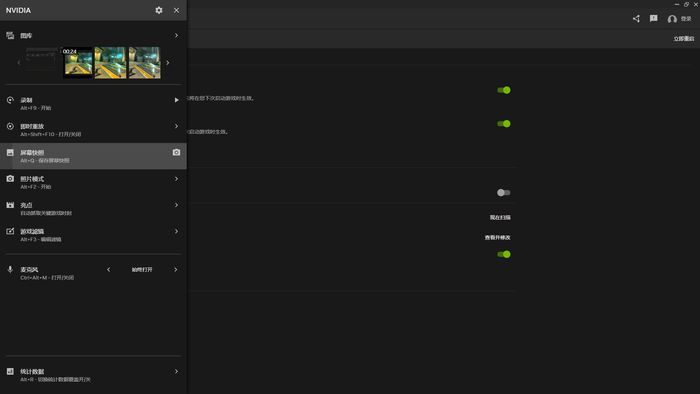
Task: Open the feedback flag icon
Action: click(654, 18)
